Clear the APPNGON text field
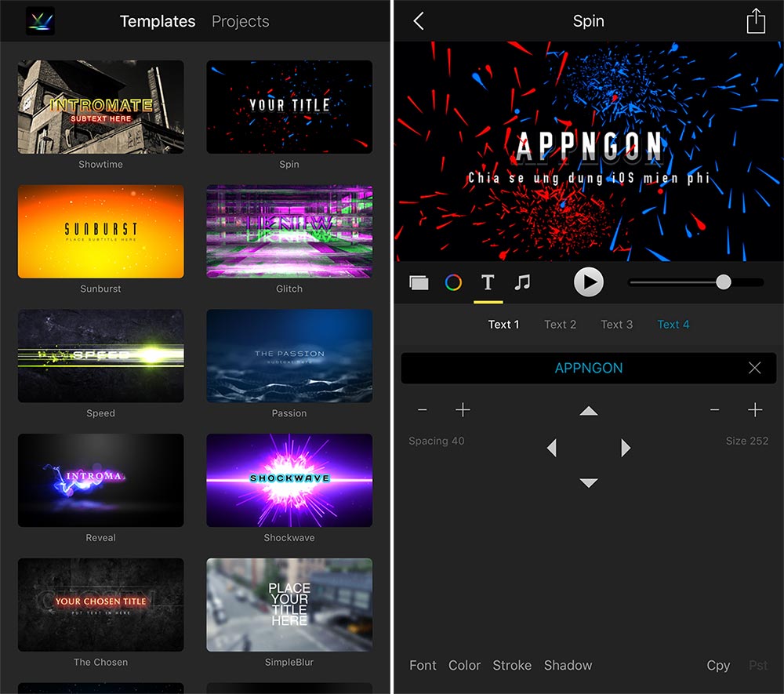This screenshot has height=694, width=784. point(754,368)
